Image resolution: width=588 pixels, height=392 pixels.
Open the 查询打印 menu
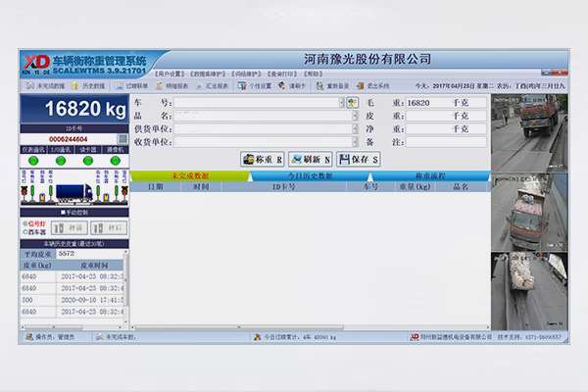(281, 73)
